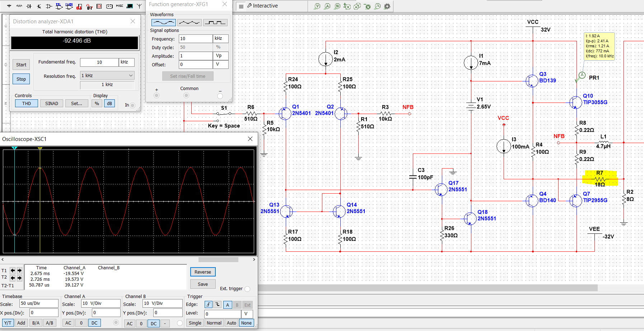Select triangle waveform in function generator
644x331 pixels.
pyautogui.click(x=189, y=23)
